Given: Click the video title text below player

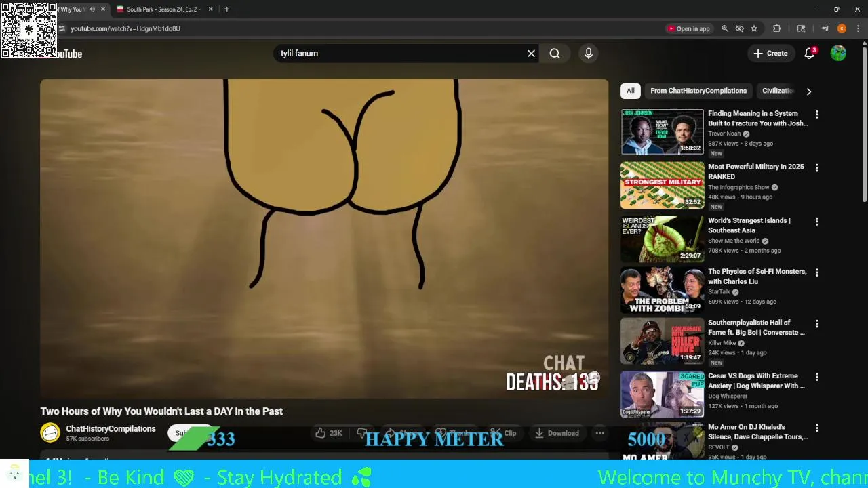Looking at the screenshot, I should pos(161,411).
